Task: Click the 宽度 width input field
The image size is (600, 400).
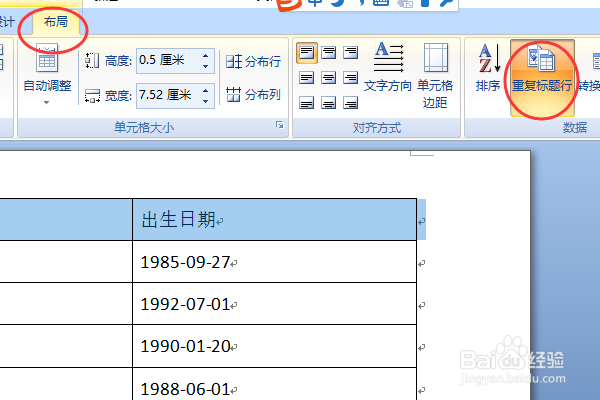Action: coord(168,95)
